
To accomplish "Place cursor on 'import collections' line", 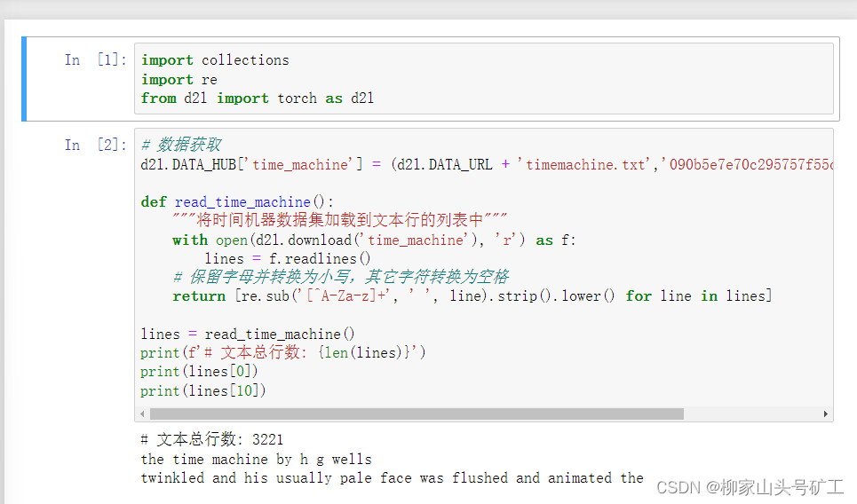I will tap(215, 60).
